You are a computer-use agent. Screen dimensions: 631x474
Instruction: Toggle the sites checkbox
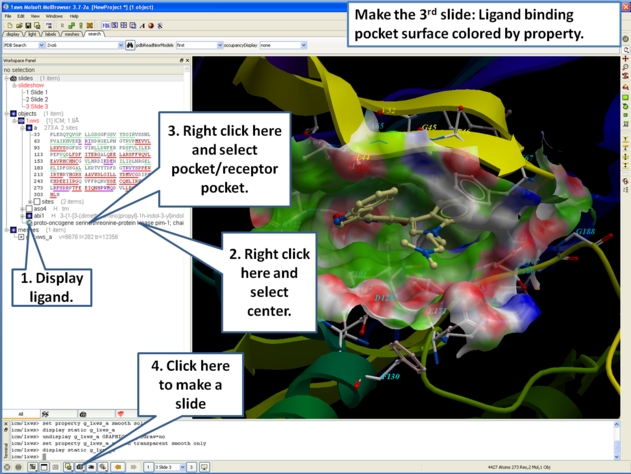click(37, 201)
